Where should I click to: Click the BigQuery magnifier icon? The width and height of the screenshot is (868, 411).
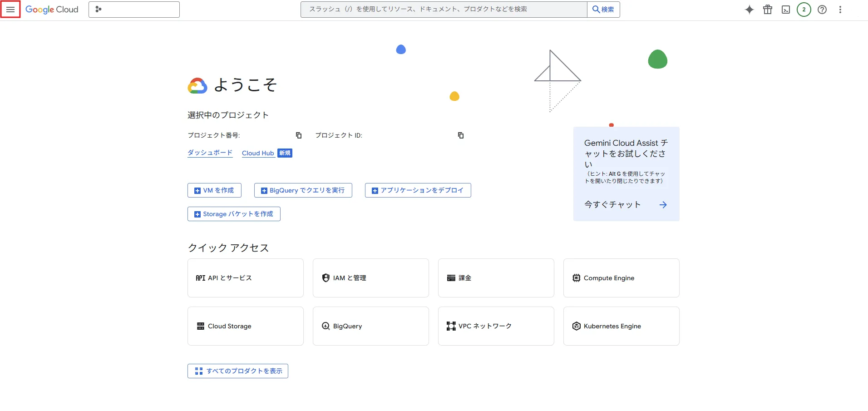point(326,326)
